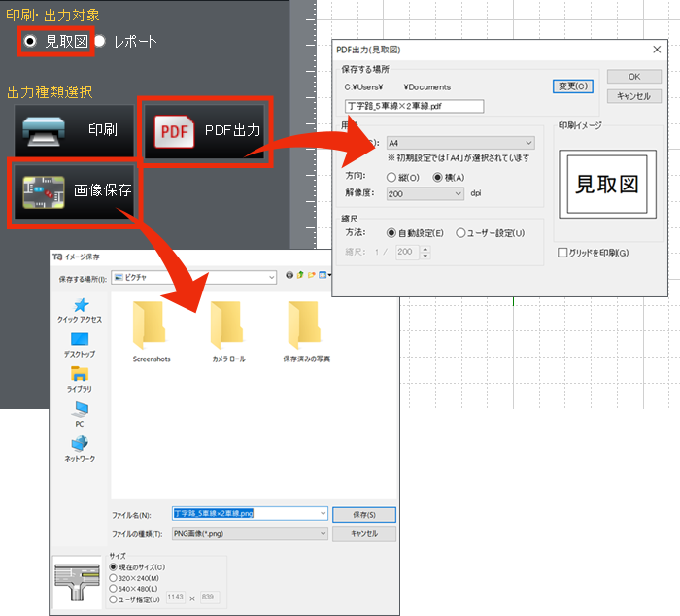680x616 pixels.
Task: Open ネットワーク in the save dialog sidebar
Action: (80, 449)
